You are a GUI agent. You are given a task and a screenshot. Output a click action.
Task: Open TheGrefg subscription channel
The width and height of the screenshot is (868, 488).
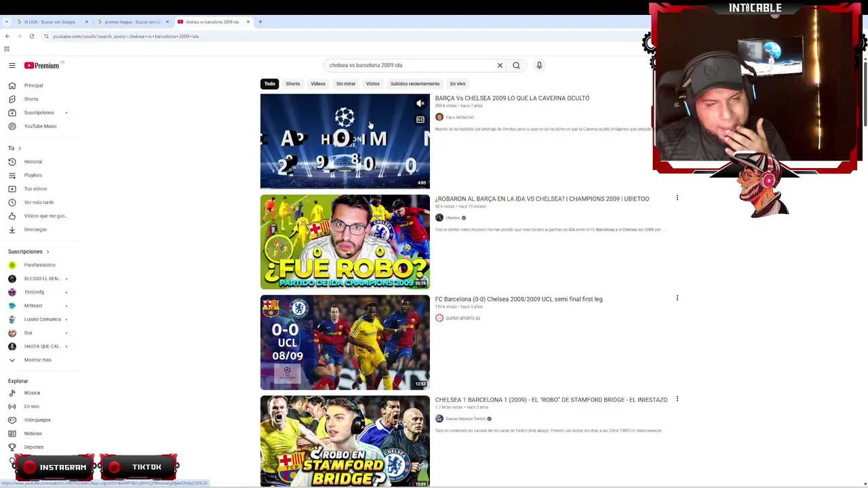(34, 292)
